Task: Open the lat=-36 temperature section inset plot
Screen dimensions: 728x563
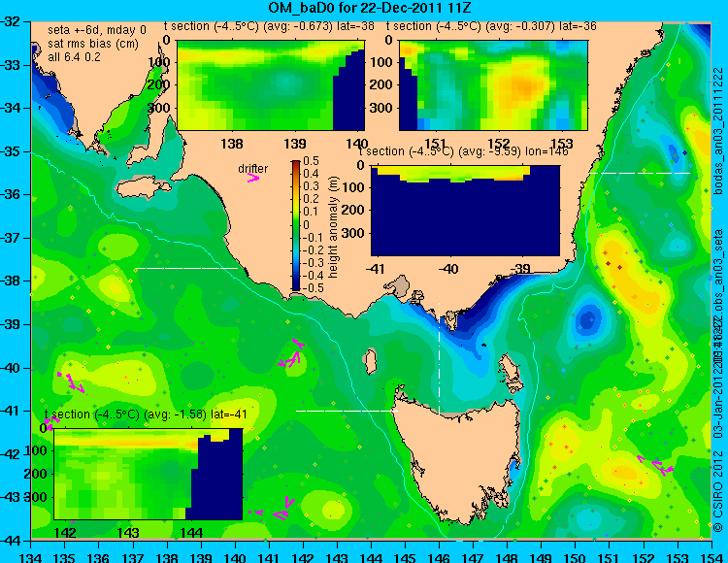Action: (493, 85)
